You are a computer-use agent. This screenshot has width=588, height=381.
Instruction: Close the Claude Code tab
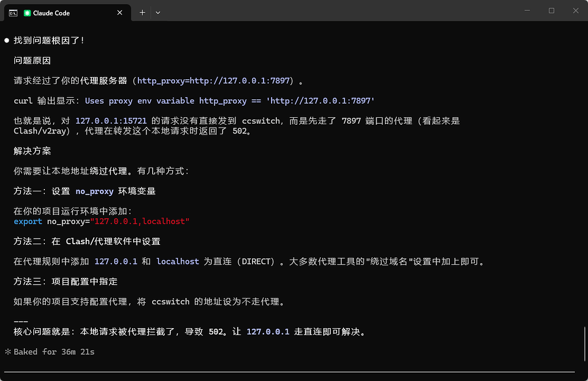[x=119, y=13]
